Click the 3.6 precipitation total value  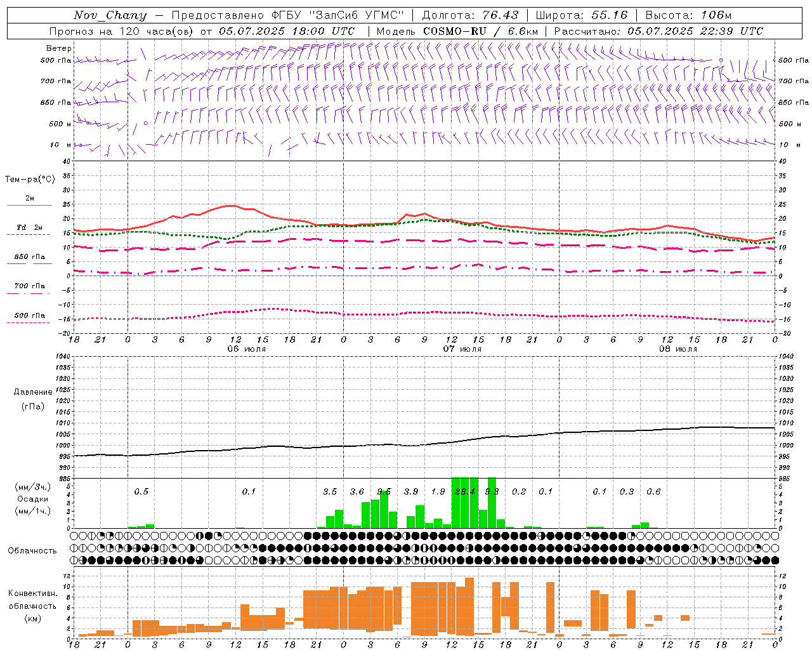[x=357, y=491]
